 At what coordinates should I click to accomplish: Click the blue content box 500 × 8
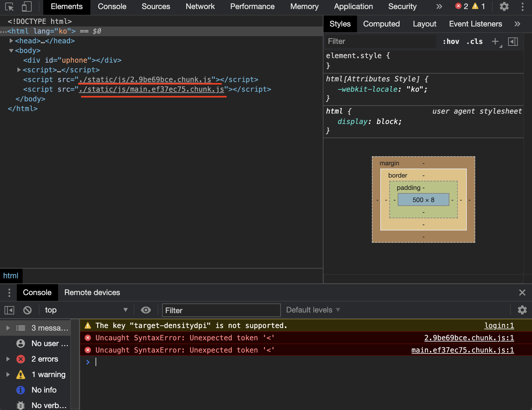[x=423, y=200]
